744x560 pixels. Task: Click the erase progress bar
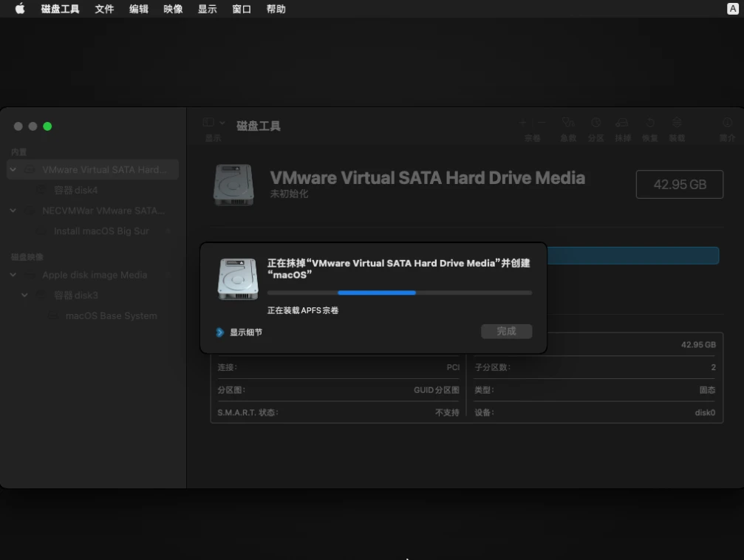tap(400, 293)
